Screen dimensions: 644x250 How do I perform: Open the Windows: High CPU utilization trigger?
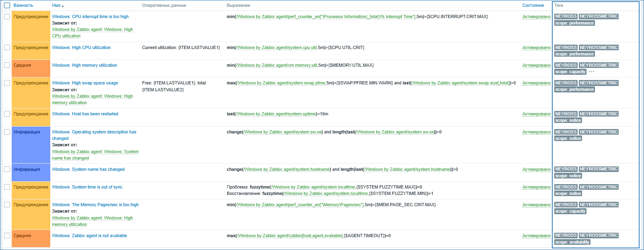pyautogui.click(x=81, y=48)
